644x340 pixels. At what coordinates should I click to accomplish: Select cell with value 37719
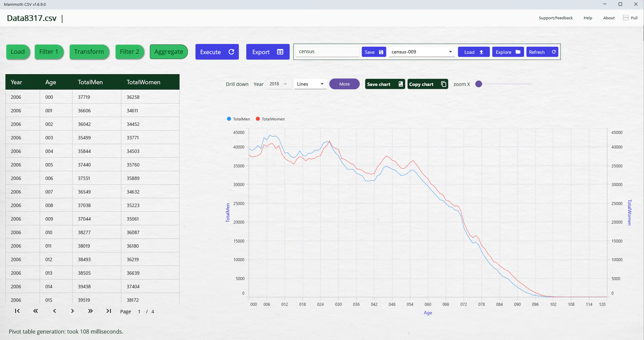(97, 97)
